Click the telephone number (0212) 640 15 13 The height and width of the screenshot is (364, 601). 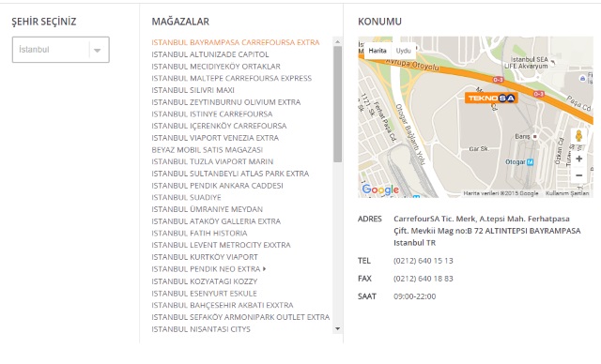pos(424,261)
